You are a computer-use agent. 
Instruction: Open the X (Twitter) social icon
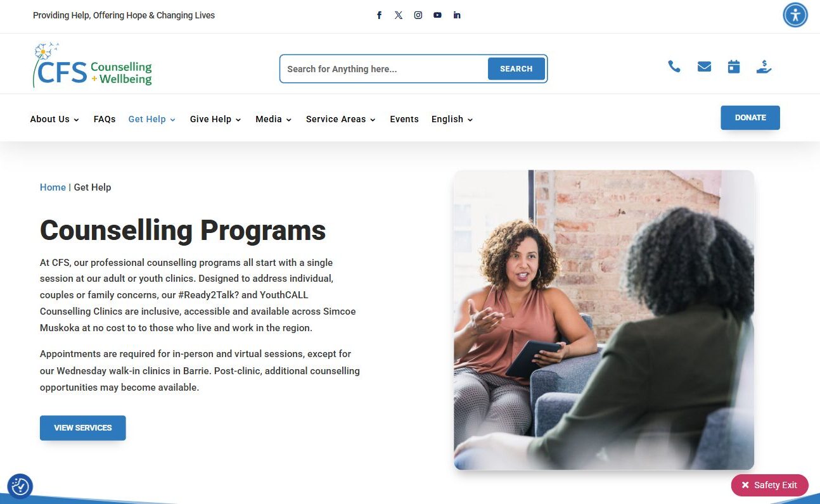(399, 15)
